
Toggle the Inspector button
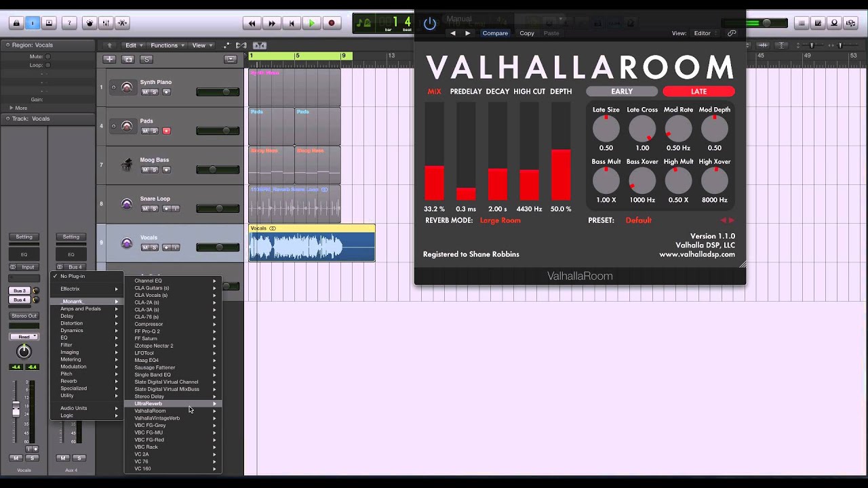tap(33, 23)
